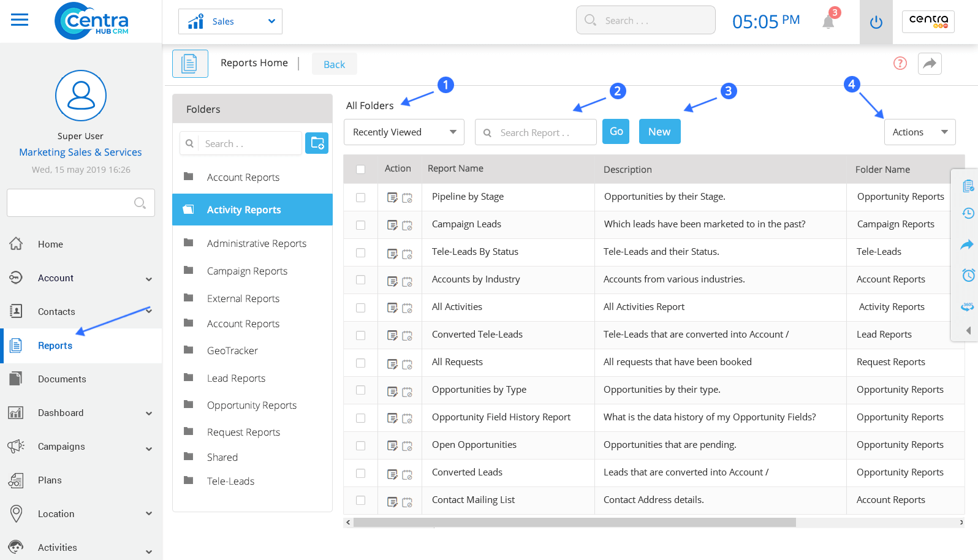Click the schedule icon for Open Opportunities

click(x=407, y=446)
